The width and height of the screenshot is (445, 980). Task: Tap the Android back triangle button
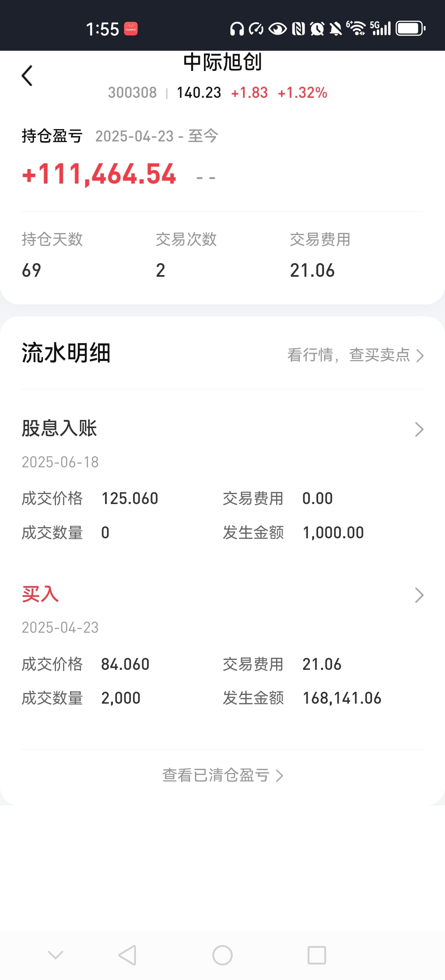(127, 955)
